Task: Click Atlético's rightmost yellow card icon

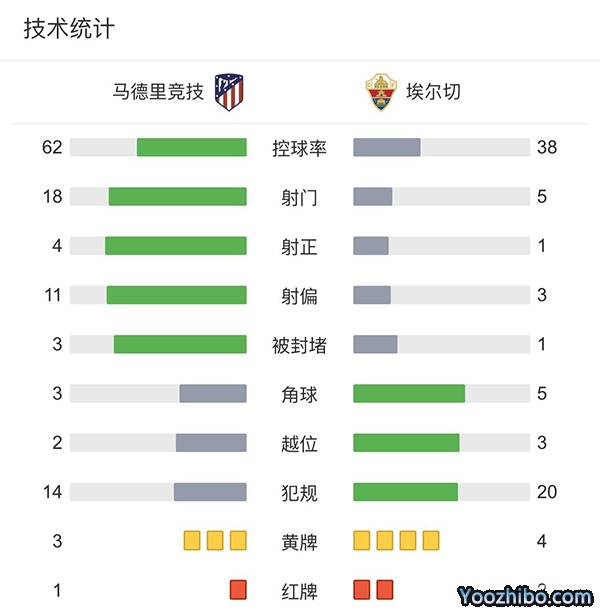Action: coord(238,541)
